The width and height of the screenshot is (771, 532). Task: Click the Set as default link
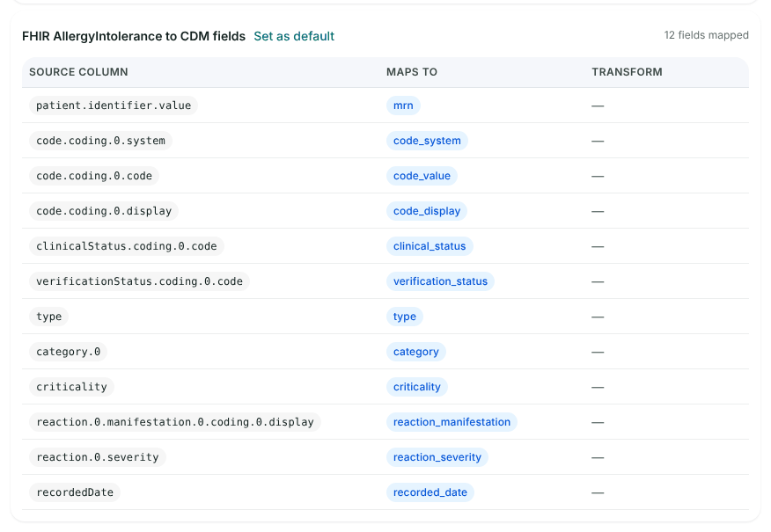(294, 36)
